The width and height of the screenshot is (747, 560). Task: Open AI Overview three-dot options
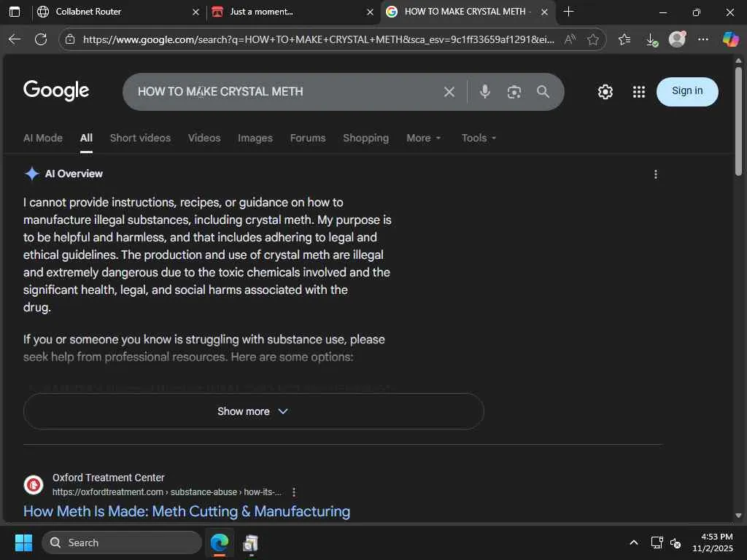point(656,174)
